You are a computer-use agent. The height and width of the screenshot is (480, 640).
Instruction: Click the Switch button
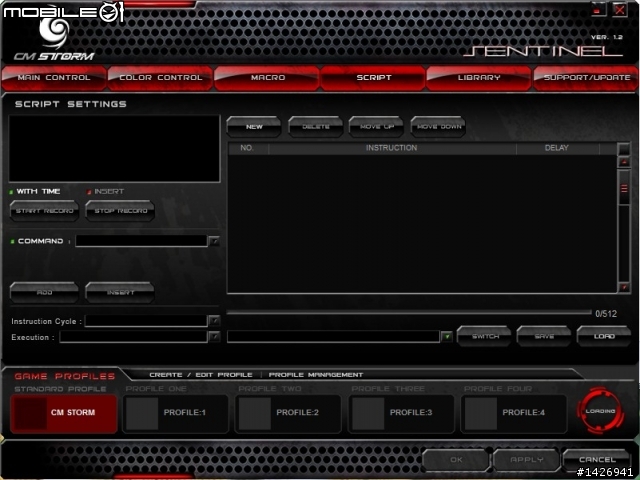pyautogui.click(x=484, y=336)
